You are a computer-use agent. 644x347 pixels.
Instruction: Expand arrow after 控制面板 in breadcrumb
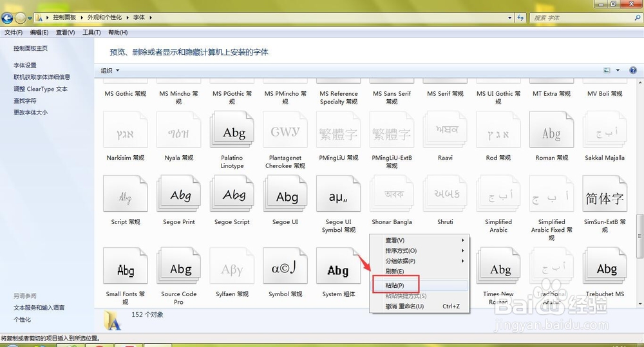81,17
